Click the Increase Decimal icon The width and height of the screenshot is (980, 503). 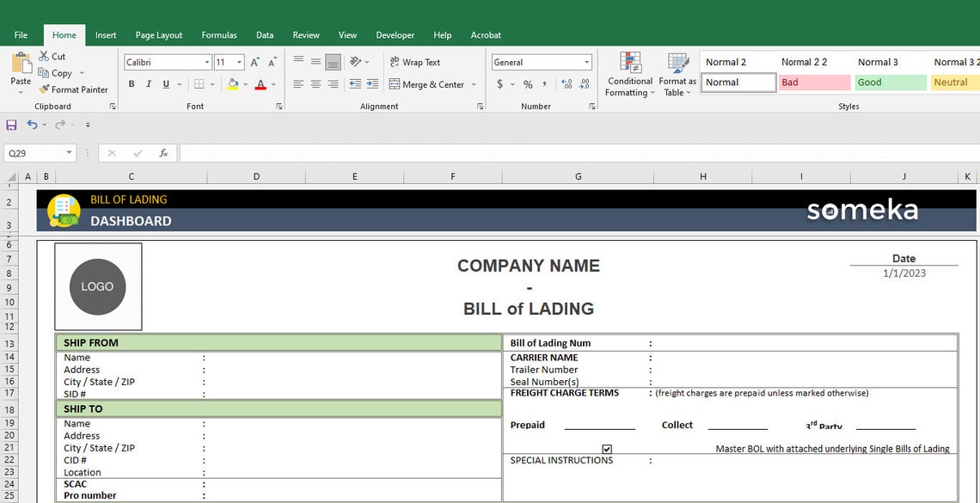click(x=567, y=84)
